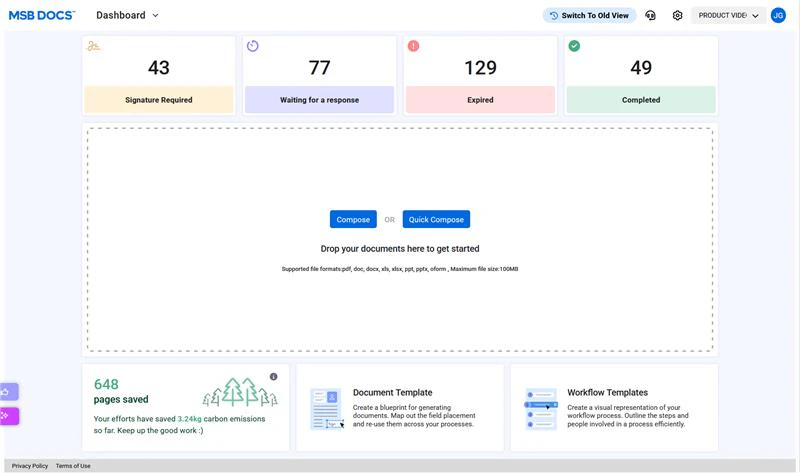Click the number 77 on Waiting card
The height and width of the screenshot is (473, 800).
(x=319, y=67)
